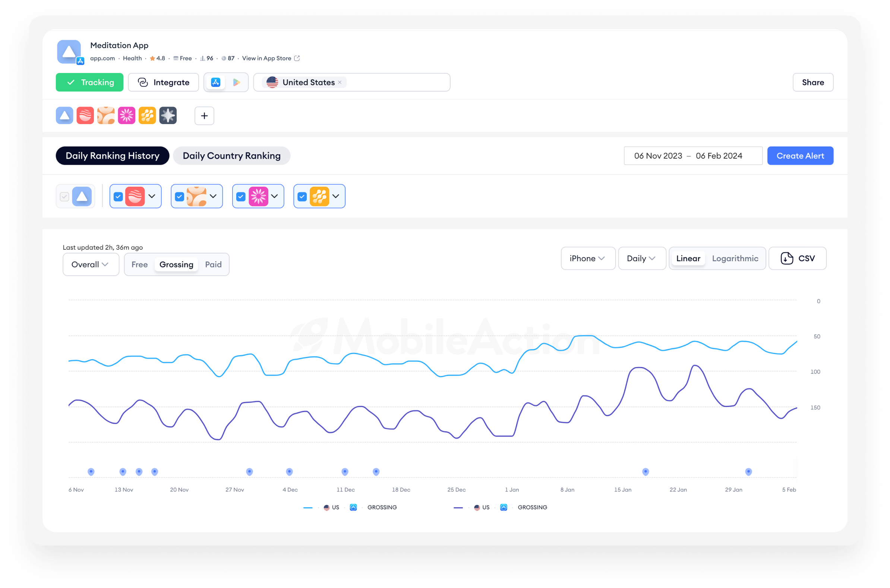Image resolution: width=890 pixels, height=588 pixels.
Task: Click the red striped circle competitor app icon
Action: point(85,116)
